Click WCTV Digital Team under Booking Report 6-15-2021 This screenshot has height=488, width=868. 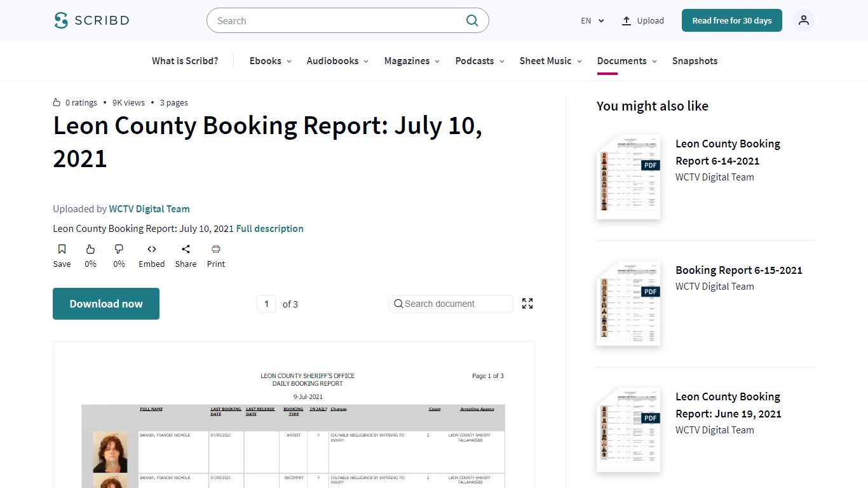point(715,287)
